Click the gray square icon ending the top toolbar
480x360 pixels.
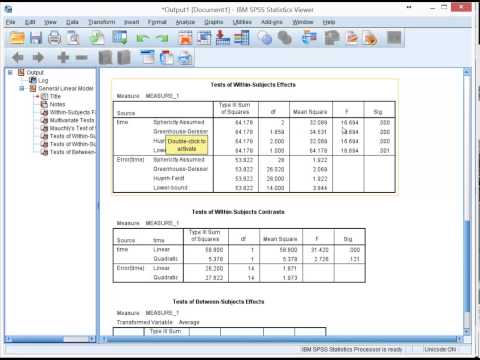pyautogui.click(x=394, y=38)
